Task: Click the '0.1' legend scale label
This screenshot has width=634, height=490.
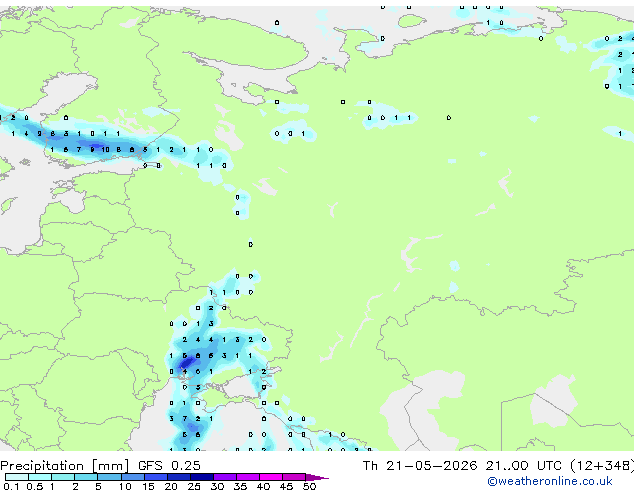Action: [11, 486]
